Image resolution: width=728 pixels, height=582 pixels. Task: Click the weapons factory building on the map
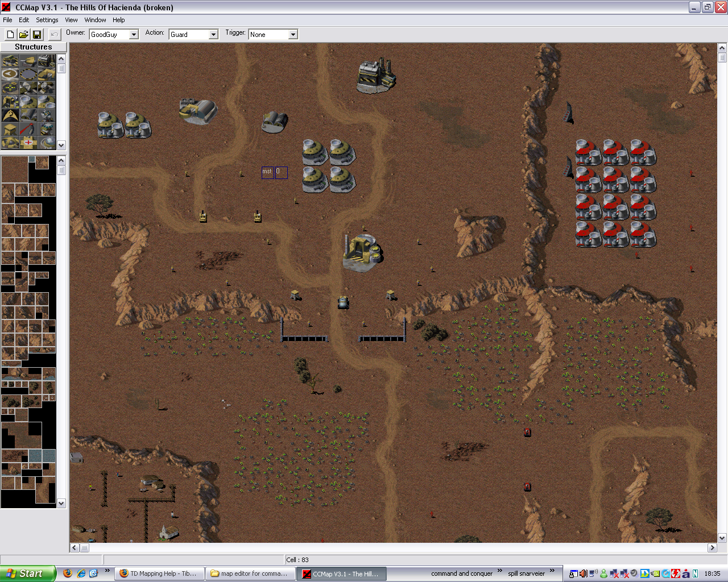(377, 76)
